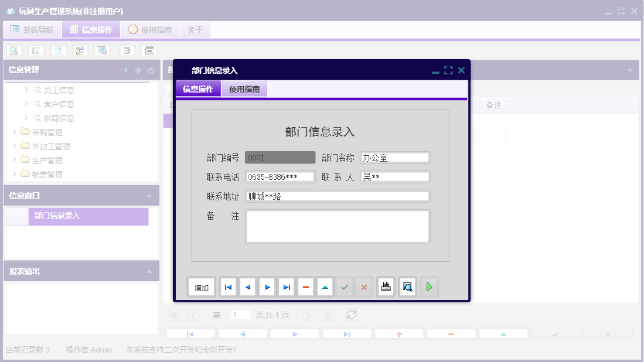Click the employee/person icon in the toolbar

(x=80, y=50)
